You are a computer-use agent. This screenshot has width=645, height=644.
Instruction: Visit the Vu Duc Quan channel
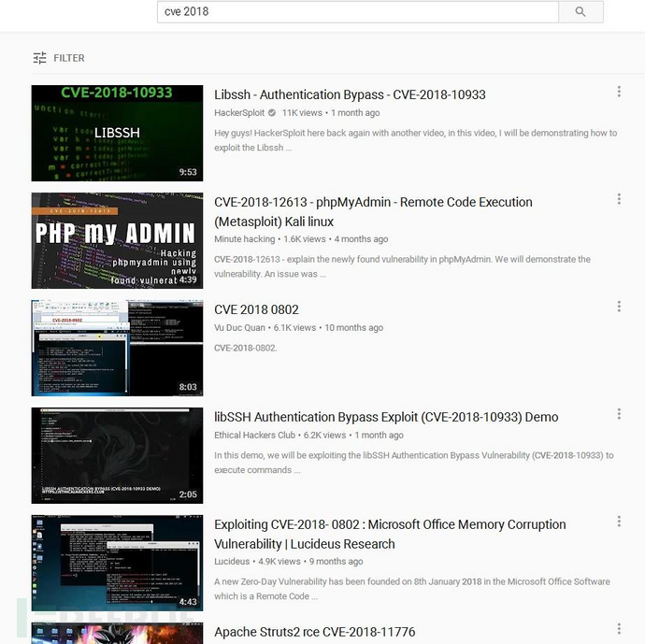(x=239, y=328)
